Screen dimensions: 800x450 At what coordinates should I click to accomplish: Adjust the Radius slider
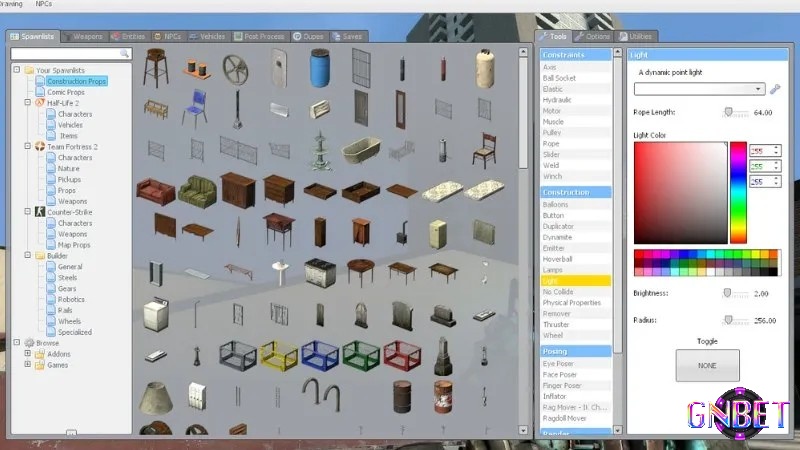pos(729,320)
